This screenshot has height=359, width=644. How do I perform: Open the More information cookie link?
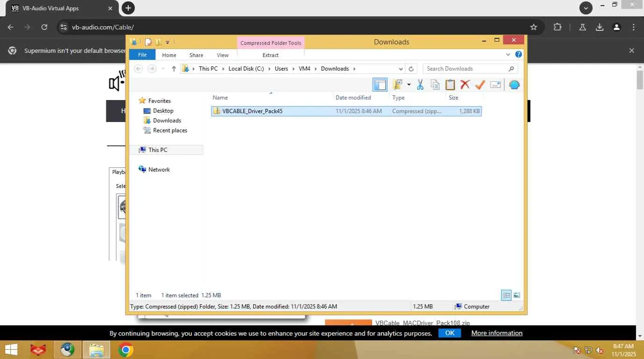pos(497,333)
